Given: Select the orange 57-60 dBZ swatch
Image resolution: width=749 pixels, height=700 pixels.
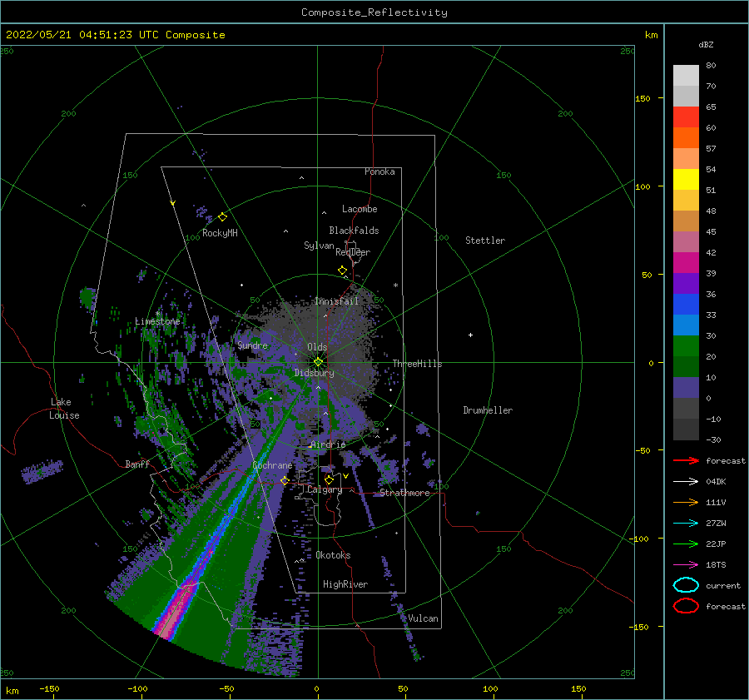Looking at the screenshot, I should pos(686,138).
